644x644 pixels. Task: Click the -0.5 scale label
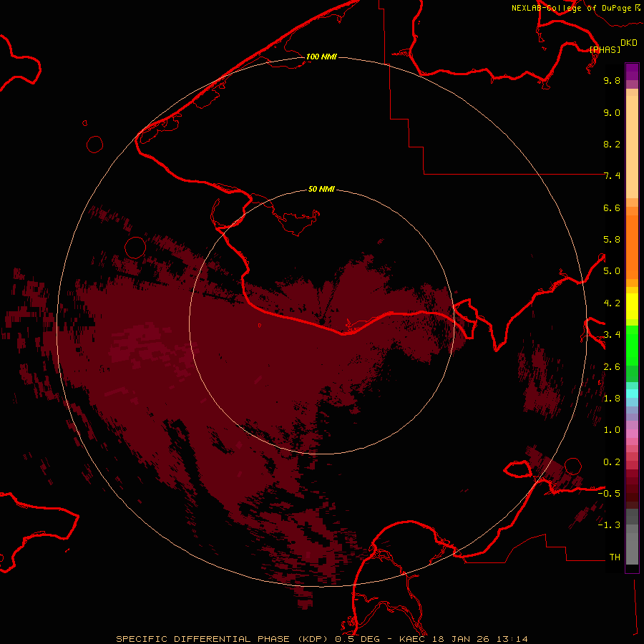pos(609,494)
